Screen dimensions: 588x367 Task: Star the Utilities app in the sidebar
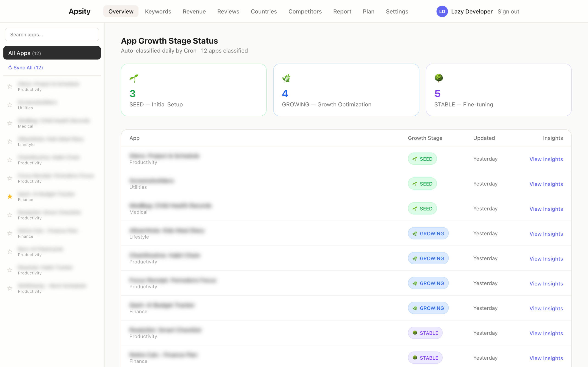(x=10, y=105)
